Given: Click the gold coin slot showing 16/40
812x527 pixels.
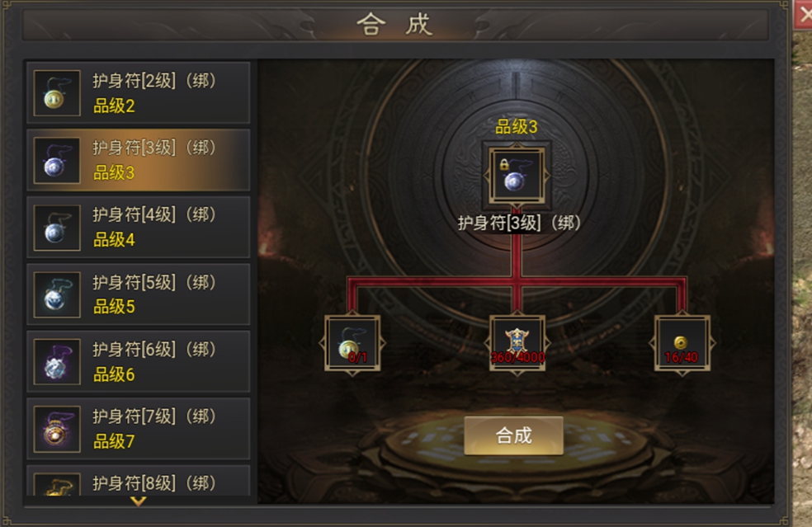Looking at the screenshot, I should 682,343.
